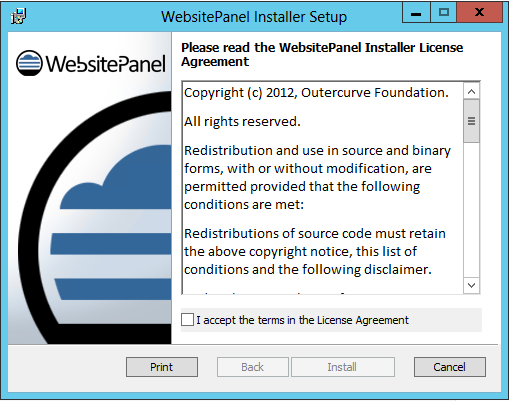Image resolution: width=509 pixels, height=401 pixels.
Task: Click the greyed-out Install button
Action: pos(343,367)
